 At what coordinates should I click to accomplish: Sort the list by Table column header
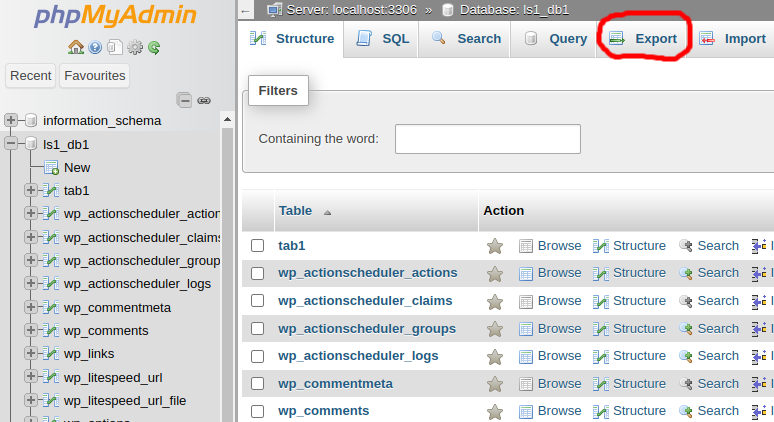295,211
